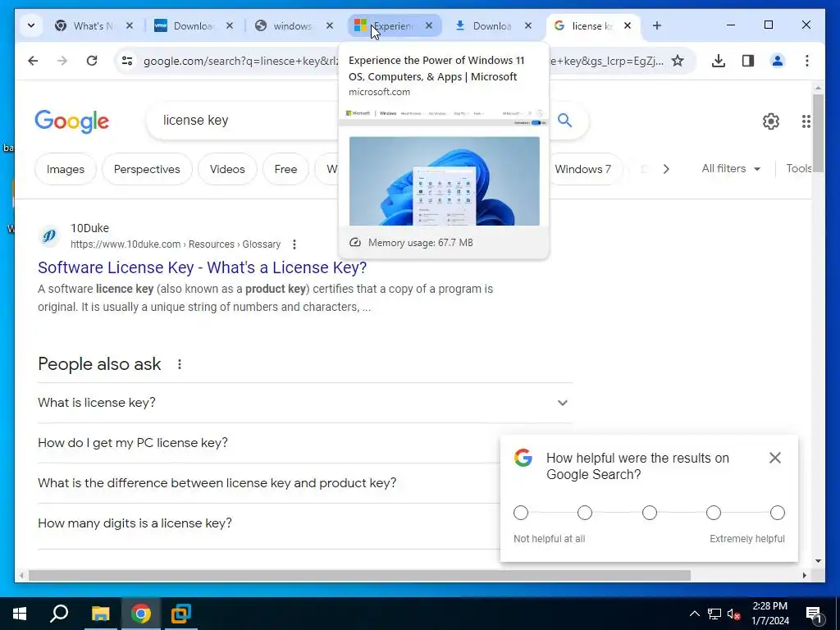Viewport: 840px width, 630px height.
Task: Open People also ask options menu
Action: [180, 364]
